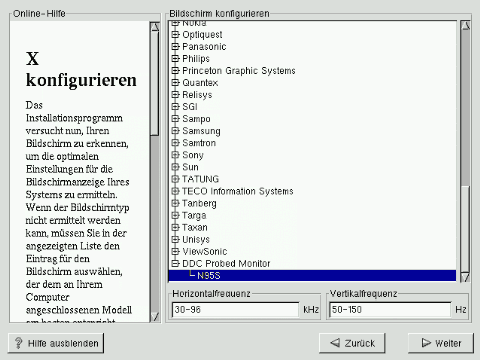480x360 pixels.
Task: Select the ViewSonic label
Action: tap(205, 251)
